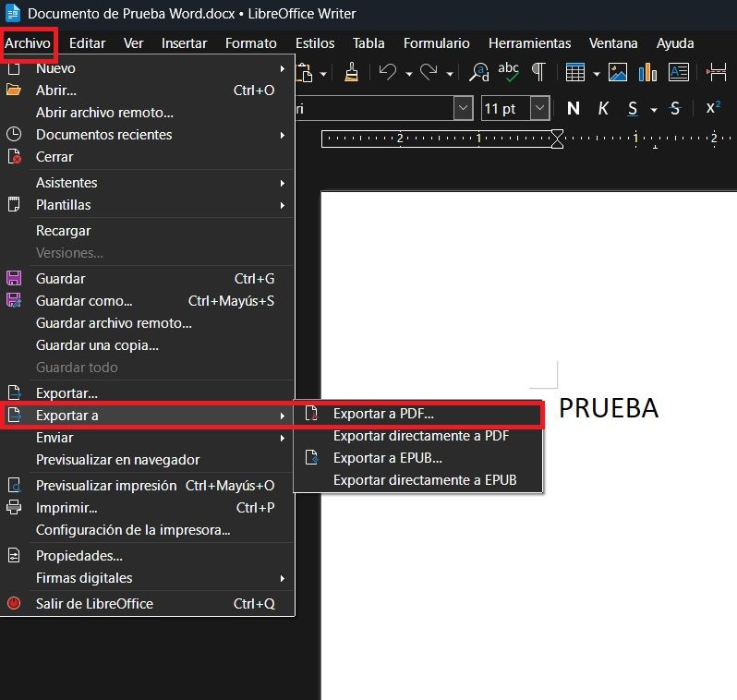The height and width of the screenshot is (700, 737).
Task: Open the Insertar menu
Action: pyautogui.click(x=185, y=43)
